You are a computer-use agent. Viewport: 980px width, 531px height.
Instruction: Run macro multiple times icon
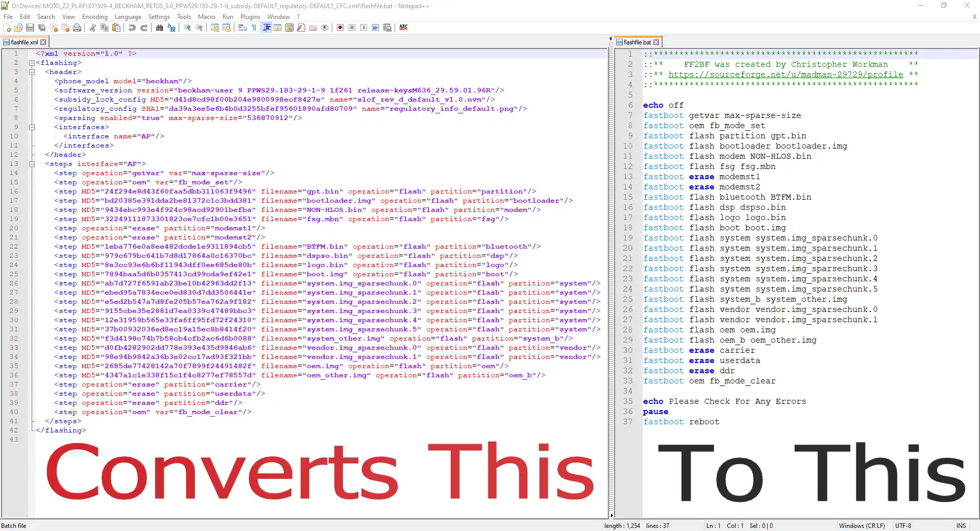click(376, 28)
